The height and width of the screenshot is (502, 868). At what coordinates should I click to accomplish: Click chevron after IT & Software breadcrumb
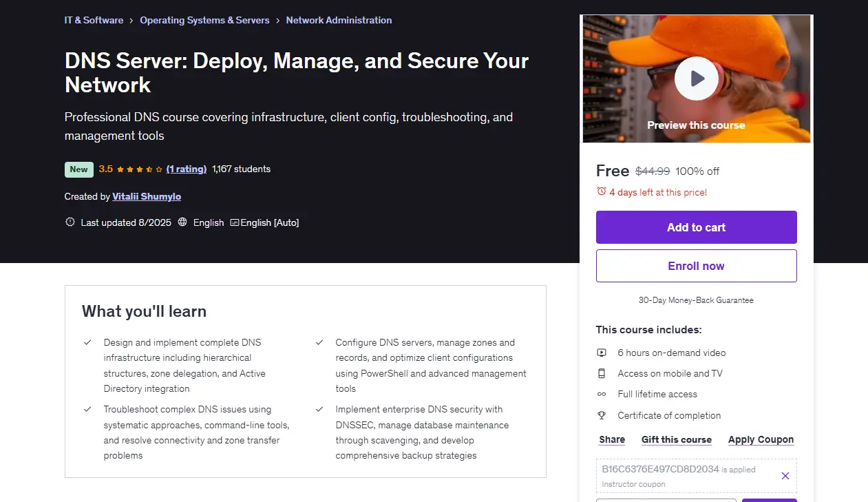131,21
